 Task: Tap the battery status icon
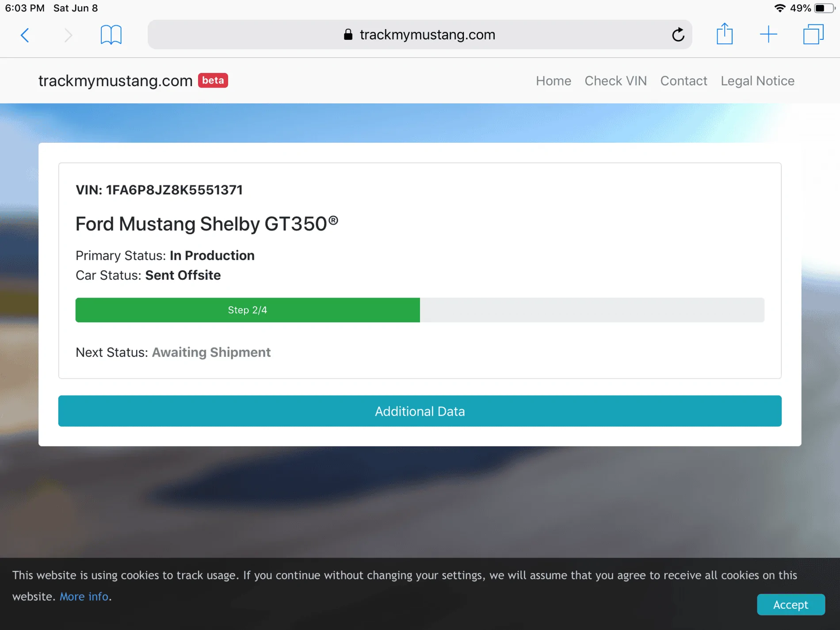point(824,8)
